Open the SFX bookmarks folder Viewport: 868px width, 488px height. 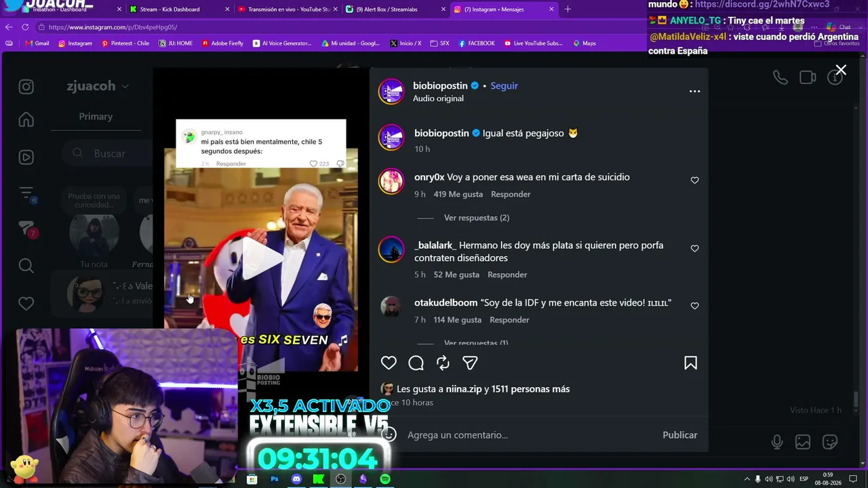439,43
